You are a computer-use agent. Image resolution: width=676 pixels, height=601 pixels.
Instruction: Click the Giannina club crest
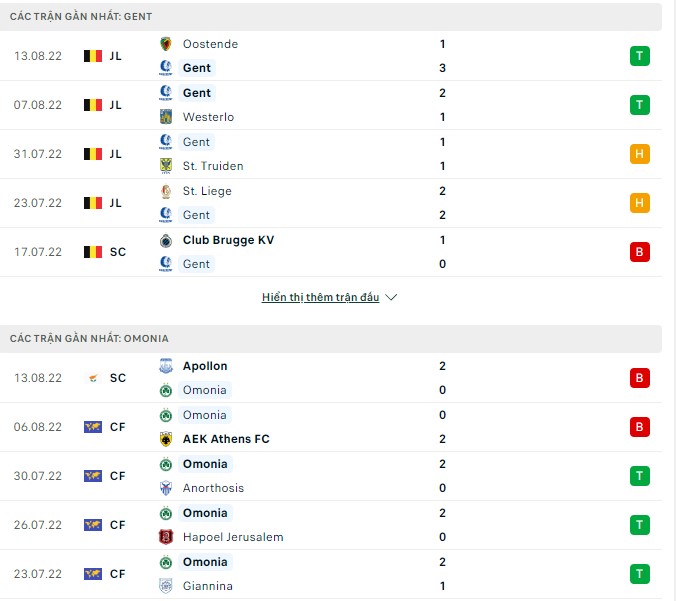[166, 586]
